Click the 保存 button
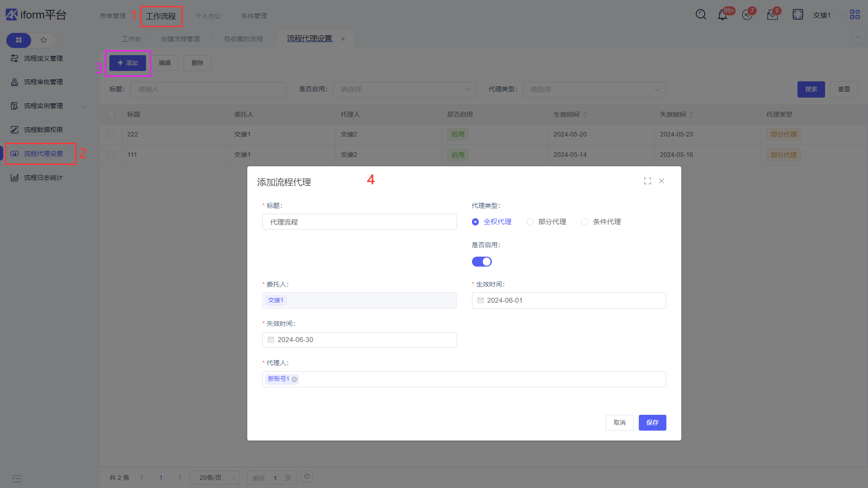This screenshot has height=488, width=868. 652,422
